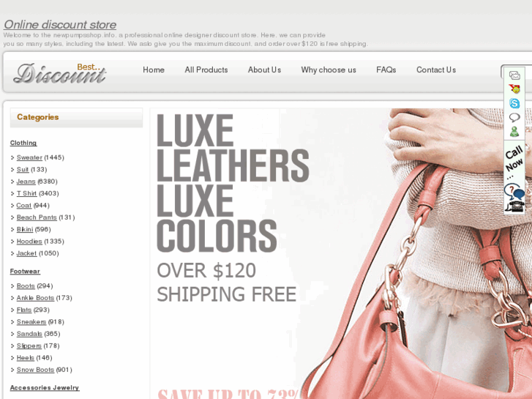Open the Sweater category
This screenshot has height=399, width=532.
tap(29, 157)
